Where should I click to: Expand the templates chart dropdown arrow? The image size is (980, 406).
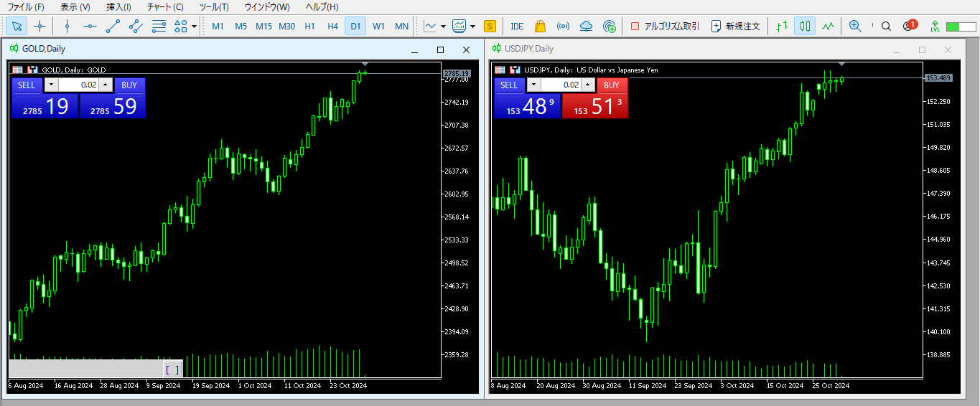click(x=472, y=27)
